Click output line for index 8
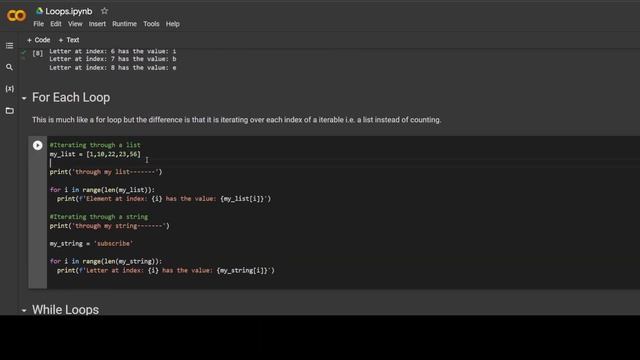 click(x=113, y=68)
